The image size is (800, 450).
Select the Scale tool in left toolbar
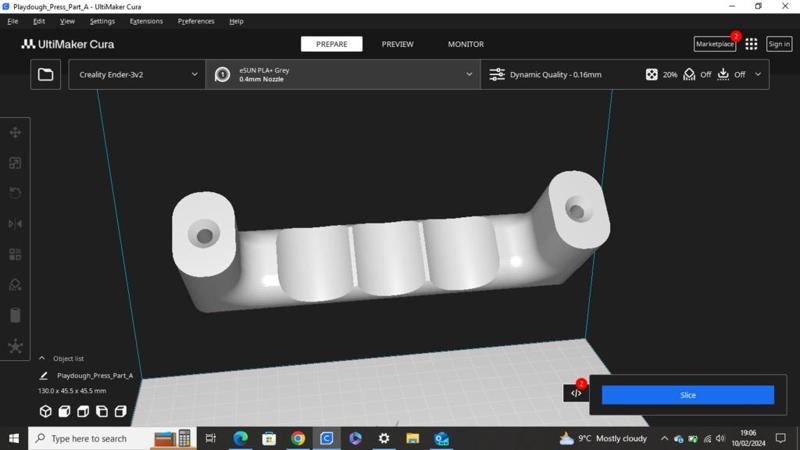[x=15, y=163]
